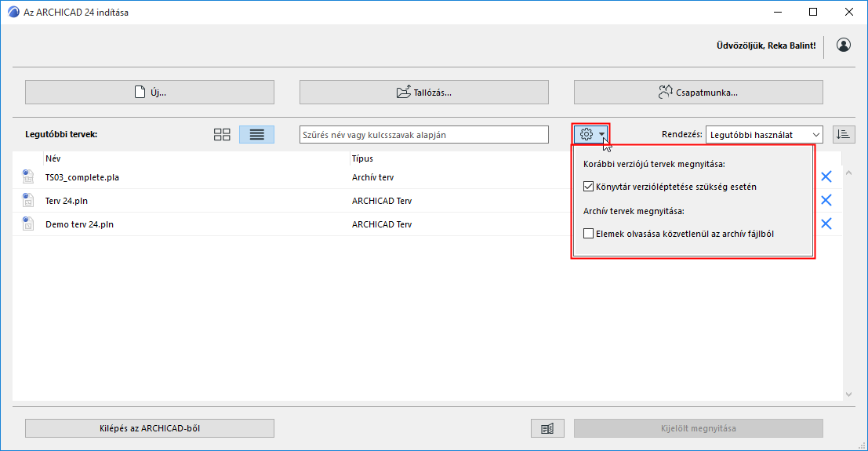Click the user account profile icon
Viewport: 868px width, 451px height.
point(843,45)
